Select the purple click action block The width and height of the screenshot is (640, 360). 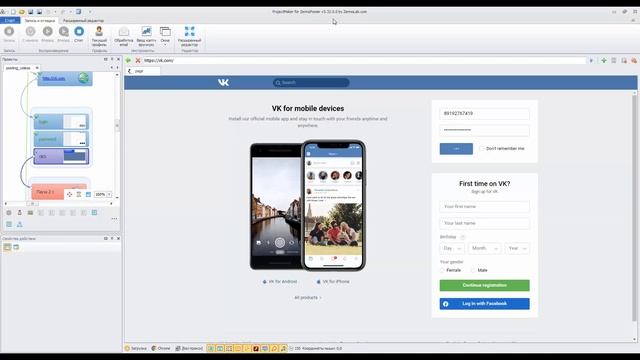click(61, 156)
